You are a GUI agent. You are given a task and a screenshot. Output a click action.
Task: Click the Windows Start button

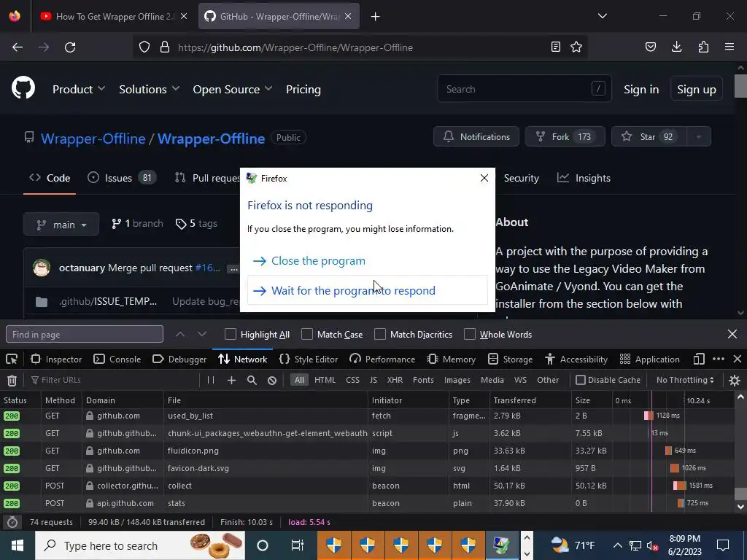[18, 545]
